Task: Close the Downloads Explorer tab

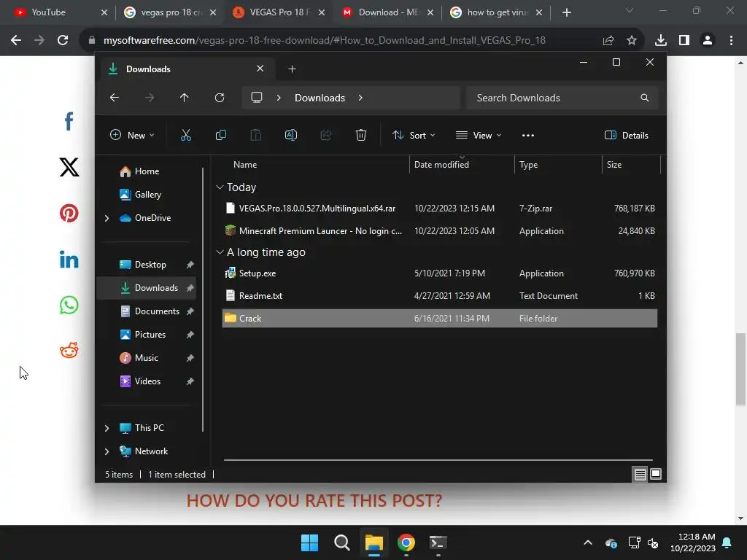Action: pyautogui.click(x=260, y=69)
